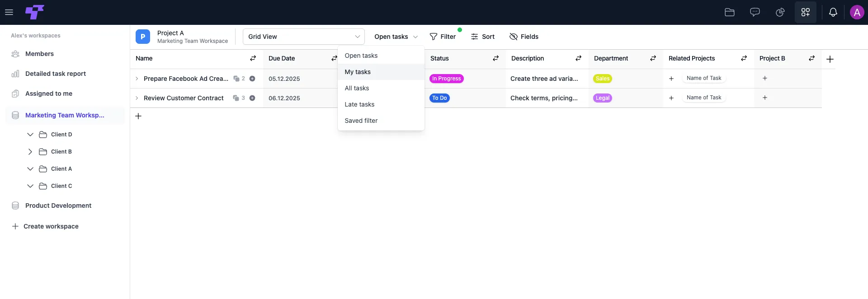868x299 pixels.
Task: Add a new column with plus icon
Action: [x=830, y=59]
